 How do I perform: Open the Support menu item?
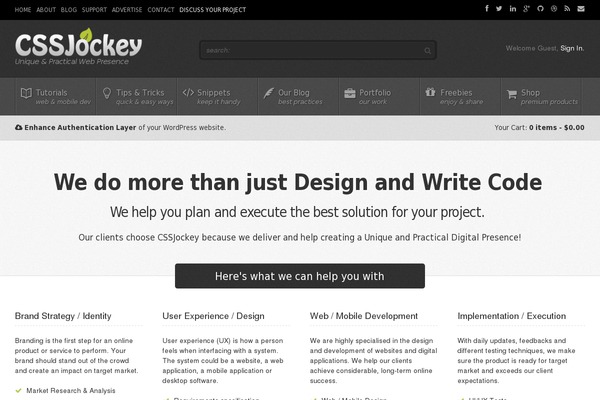pyautogui.click(x=94, y=10)
